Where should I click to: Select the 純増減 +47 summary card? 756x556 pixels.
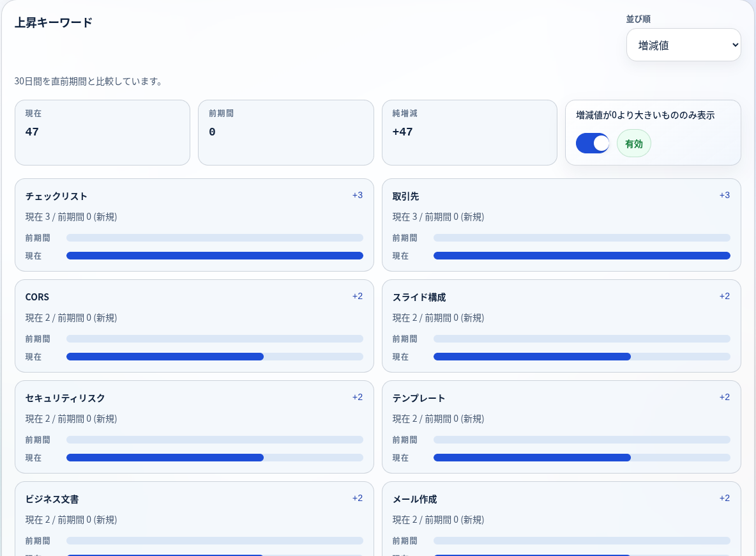pos(469,133)
